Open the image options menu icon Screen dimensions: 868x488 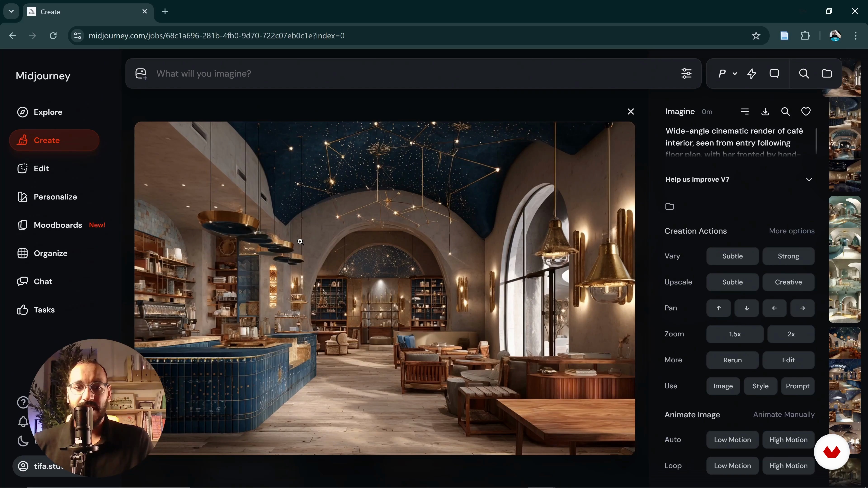(x=745, y=111)
